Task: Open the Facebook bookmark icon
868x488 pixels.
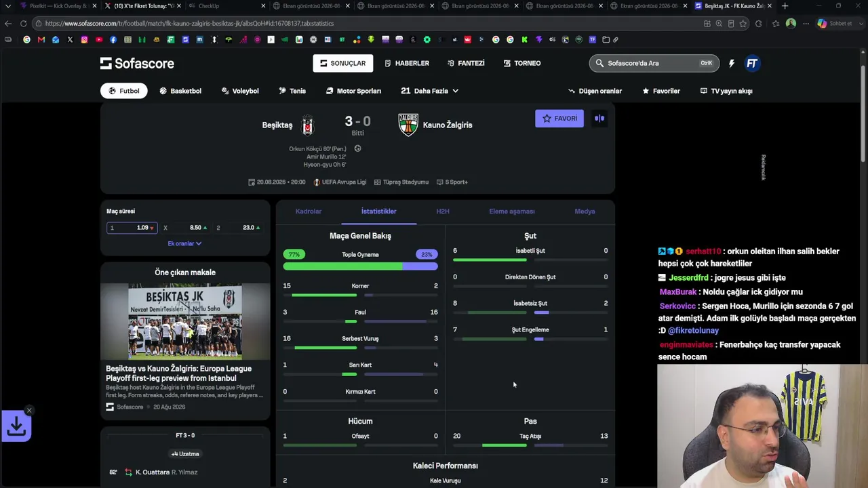Action: click(x=113, y=39)
